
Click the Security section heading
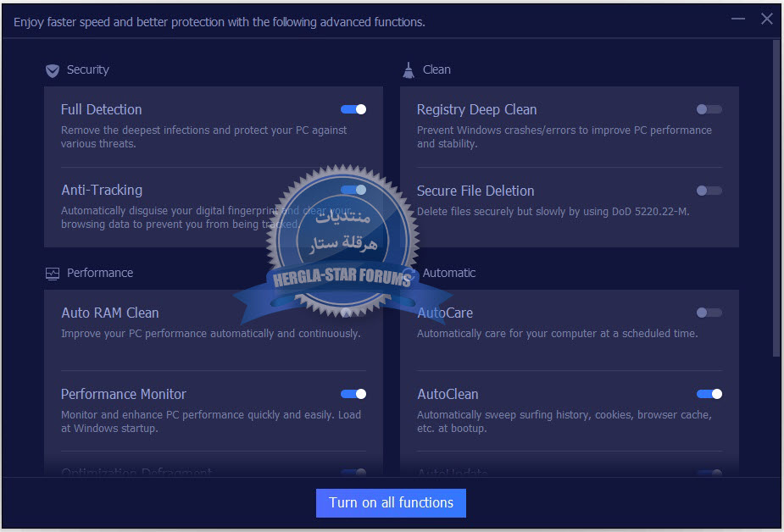(x=88, y=70)
